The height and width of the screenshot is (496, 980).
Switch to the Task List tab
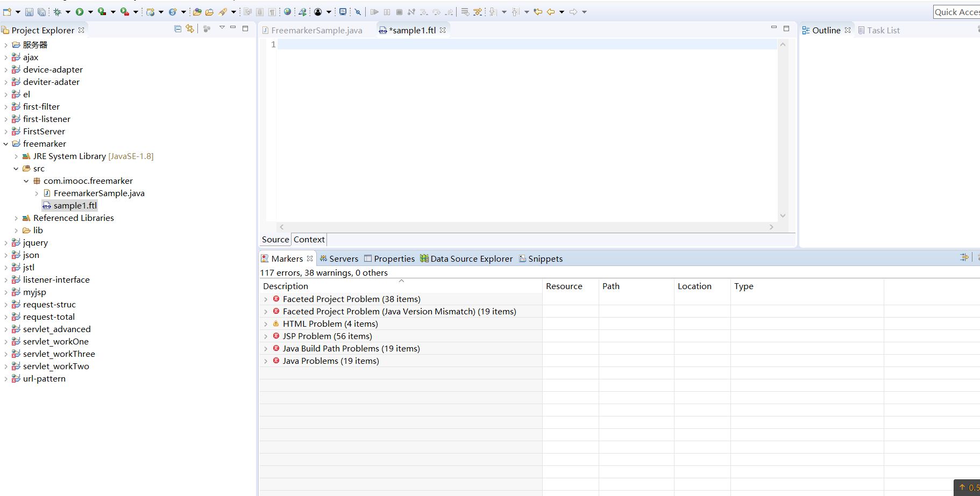point(879,31)
